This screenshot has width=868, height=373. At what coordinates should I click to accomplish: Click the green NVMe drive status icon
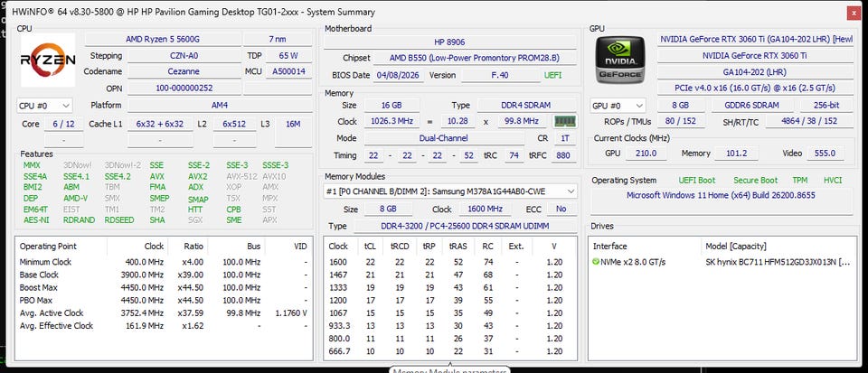[x=596, y=262]
